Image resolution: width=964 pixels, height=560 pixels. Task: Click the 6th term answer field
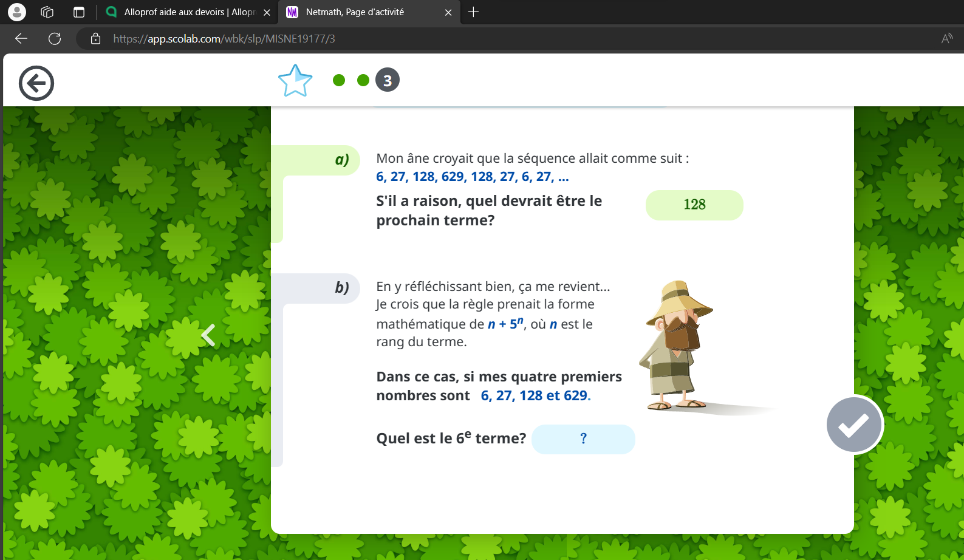pos(583,439)
